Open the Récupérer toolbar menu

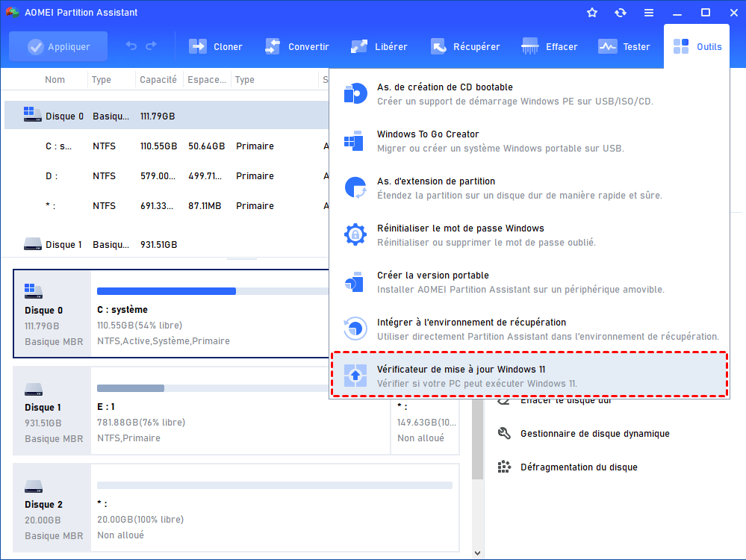point(465,46)
